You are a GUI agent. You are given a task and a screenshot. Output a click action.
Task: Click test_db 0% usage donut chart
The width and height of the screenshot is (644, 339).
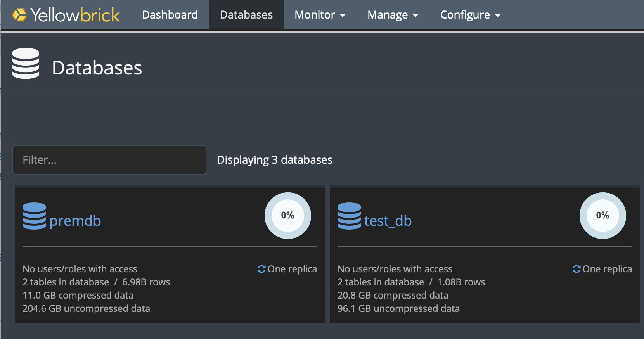602,216
